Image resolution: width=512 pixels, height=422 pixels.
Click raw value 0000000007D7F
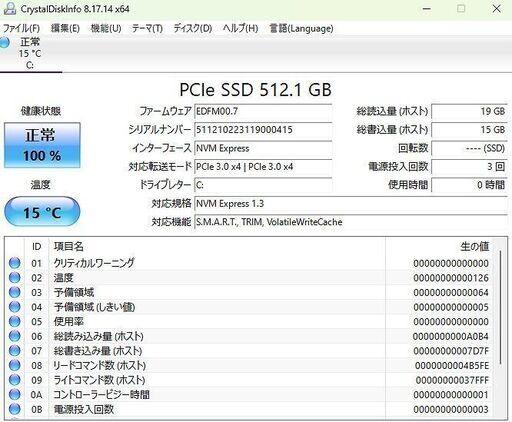click(x=451, y=351)
